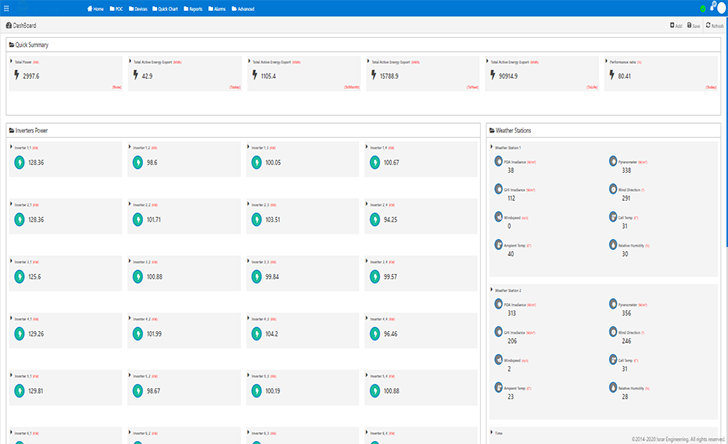Click the green connection status indicator
The image size is (728, 444).
click(x=703, y=8)
